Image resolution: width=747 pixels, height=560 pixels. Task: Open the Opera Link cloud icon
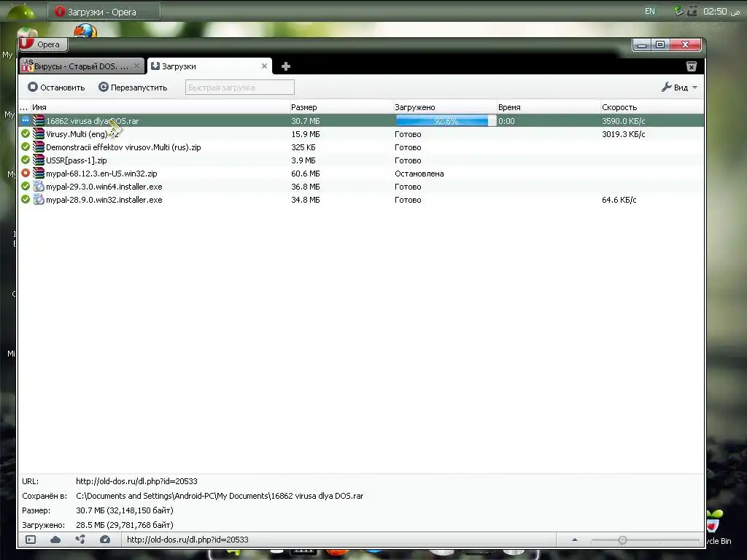(x=55, y=540)
